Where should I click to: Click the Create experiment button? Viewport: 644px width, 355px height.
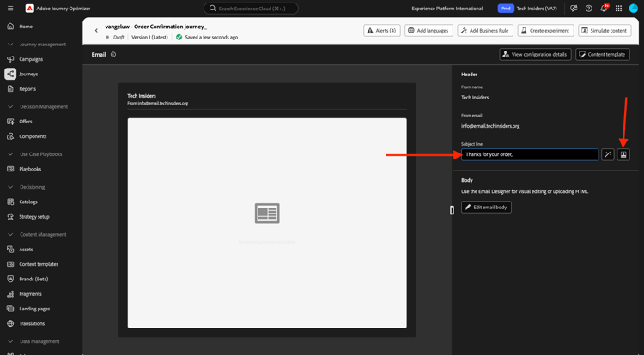pyautogui.click(x=545, y=30)
